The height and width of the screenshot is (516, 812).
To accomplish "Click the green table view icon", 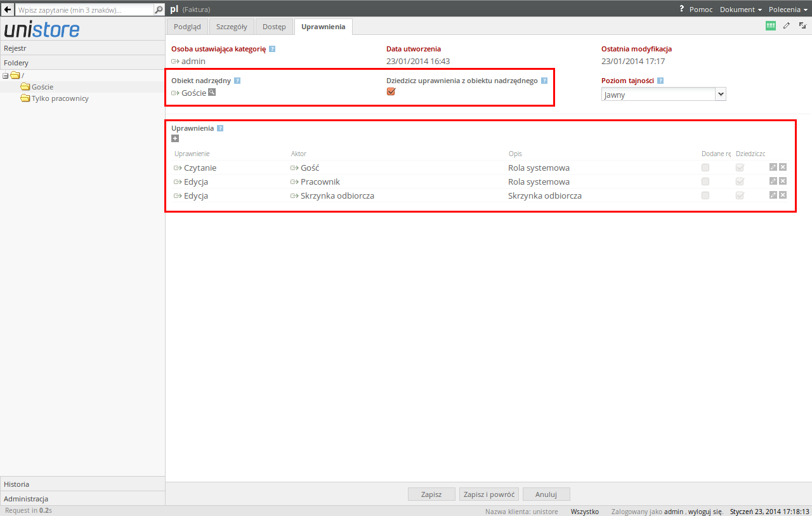I will pyautogui.click(x=771, y=26).
